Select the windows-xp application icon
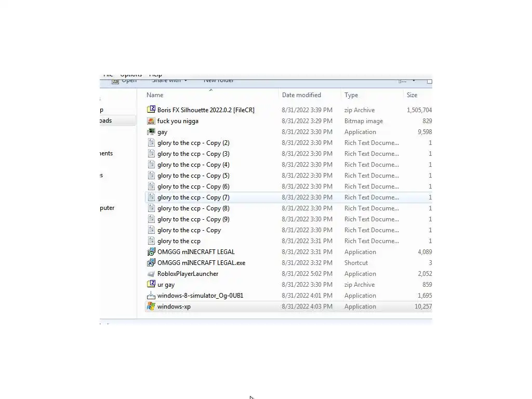The image size is (532, 399). (151, 307)
